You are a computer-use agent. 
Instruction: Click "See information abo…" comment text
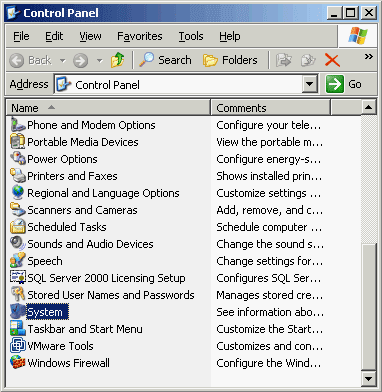tap(270, 312)
